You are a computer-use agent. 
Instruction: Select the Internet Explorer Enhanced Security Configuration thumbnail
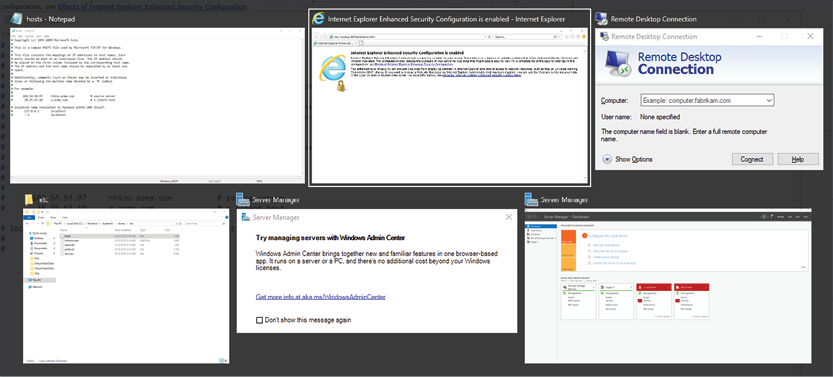(449, 106)
